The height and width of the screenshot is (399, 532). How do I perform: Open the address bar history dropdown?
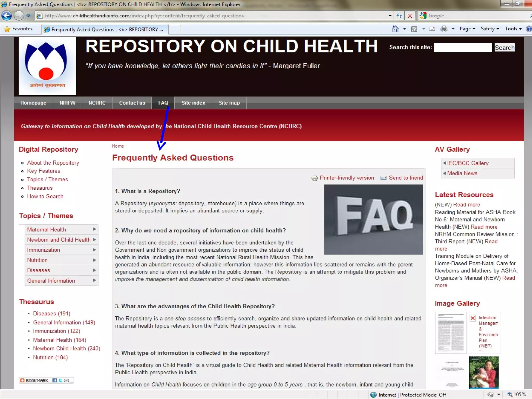pyautogui.click(x=390, y=16)
